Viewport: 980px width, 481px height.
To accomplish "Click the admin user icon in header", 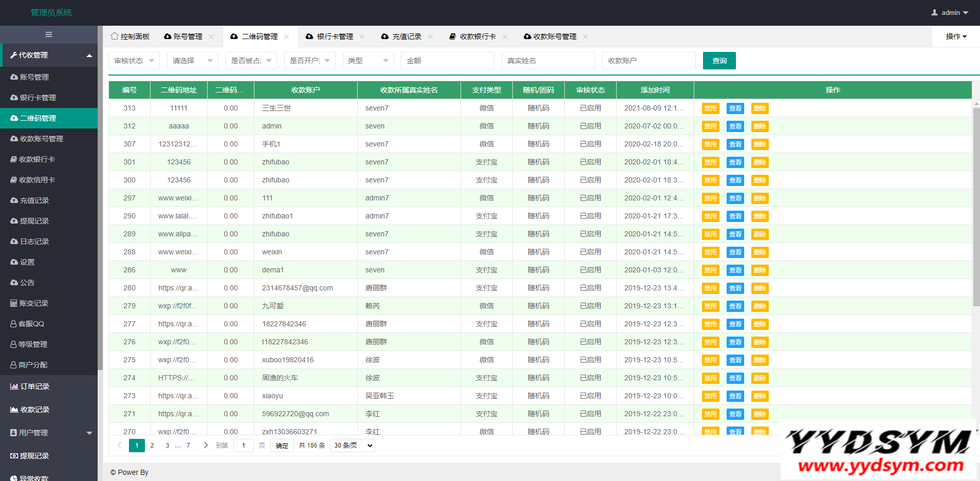I will click(x=934, y=12).
